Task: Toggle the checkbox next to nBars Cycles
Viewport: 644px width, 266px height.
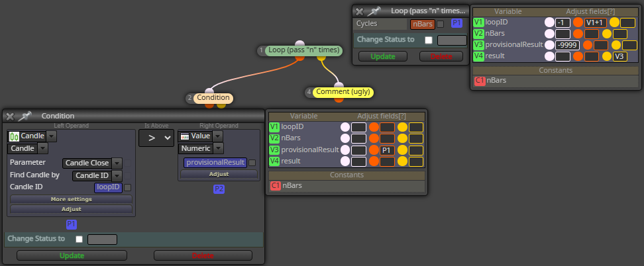Action: (x=441, y=24)
